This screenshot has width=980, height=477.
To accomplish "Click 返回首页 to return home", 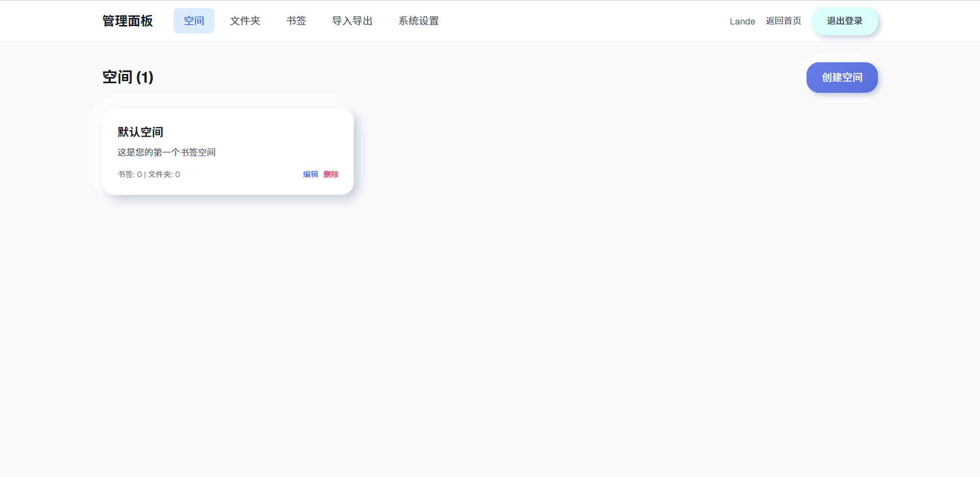I will 783,21.
